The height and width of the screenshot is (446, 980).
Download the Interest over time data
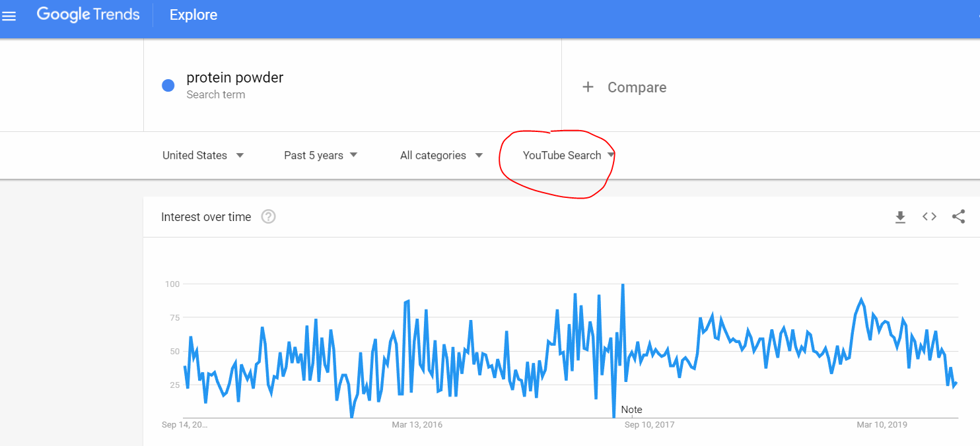point(900,217)
